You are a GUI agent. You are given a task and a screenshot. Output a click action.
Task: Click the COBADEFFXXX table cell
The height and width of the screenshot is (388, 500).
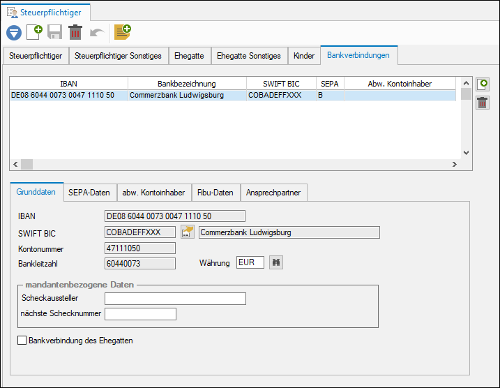pyautogui.click(x=281, y=95)
